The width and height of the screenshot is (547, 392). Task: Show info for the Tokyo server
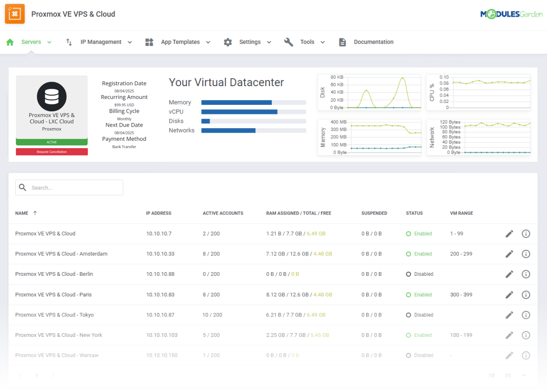coord(526,315)
